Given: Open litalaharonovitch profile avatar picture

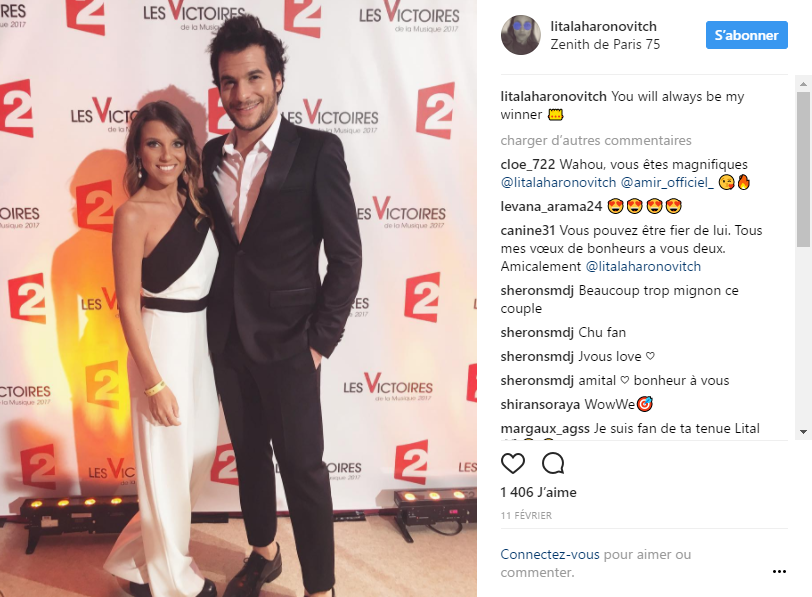Looking at the screenshot, I should coord(520,35).
